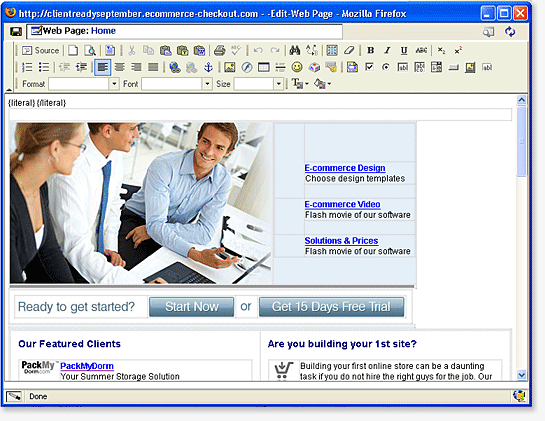Click the Justify block icon
The image size is (545, 421).
coord(153,67)
